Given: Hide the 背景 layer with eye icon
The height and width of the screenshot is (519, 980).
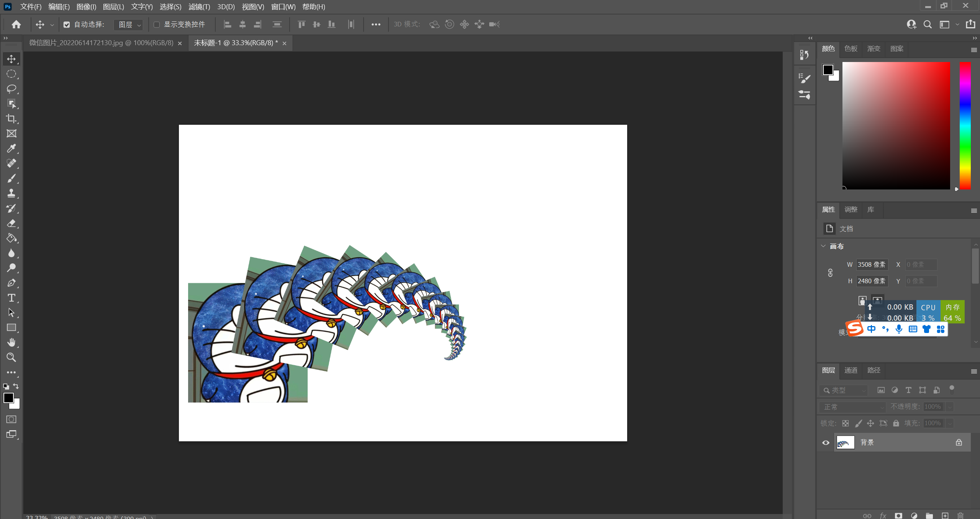Looking at the screenshot, I should point(826,442).
